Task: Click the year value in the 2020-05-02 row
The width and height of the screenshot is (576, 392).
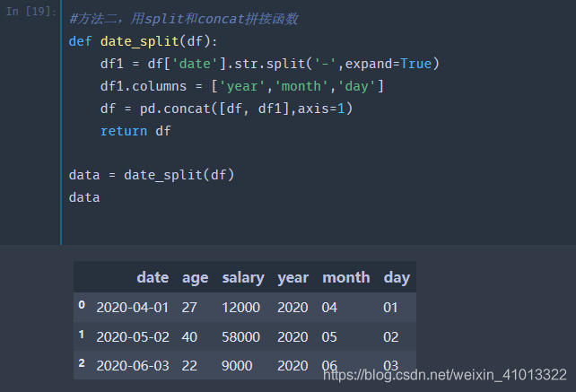Action: point(292,337)
